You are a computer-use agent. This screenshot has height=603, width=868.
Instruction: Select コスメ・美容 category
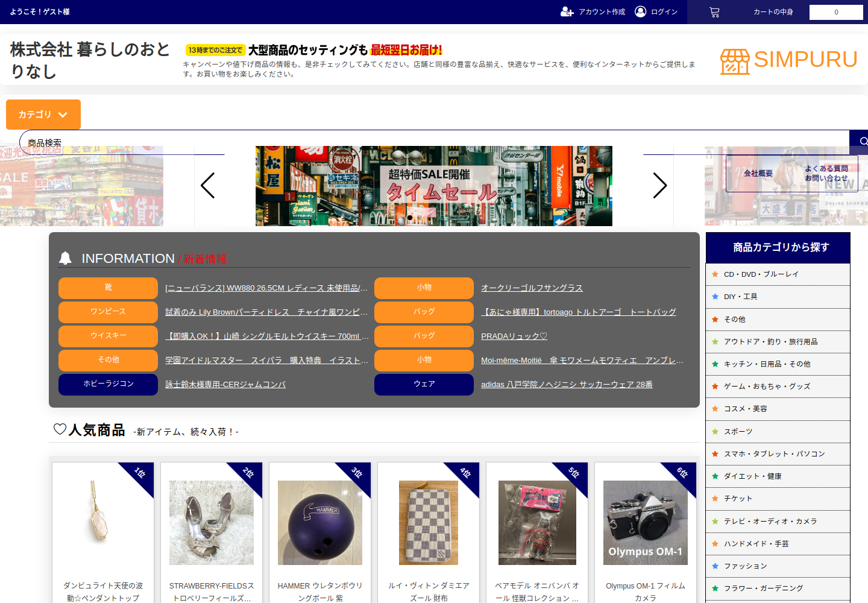pos(778,408)
